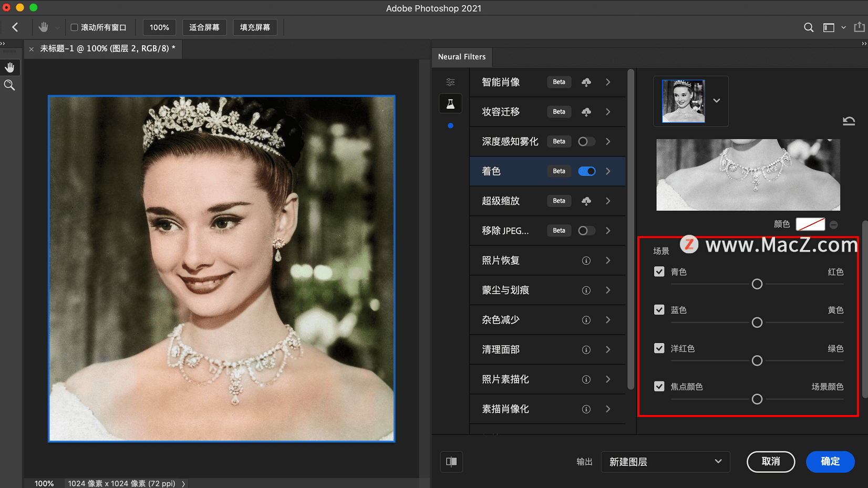Remove the color focal point minus icon
The width and height of the screenshot is (868, 488).
[x=834, y=225]
